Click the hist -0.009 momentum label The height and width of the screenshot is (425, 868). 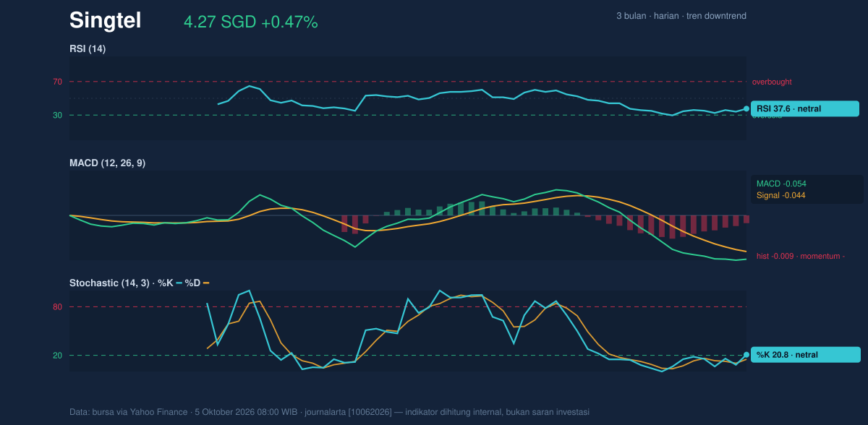point(801,256)
